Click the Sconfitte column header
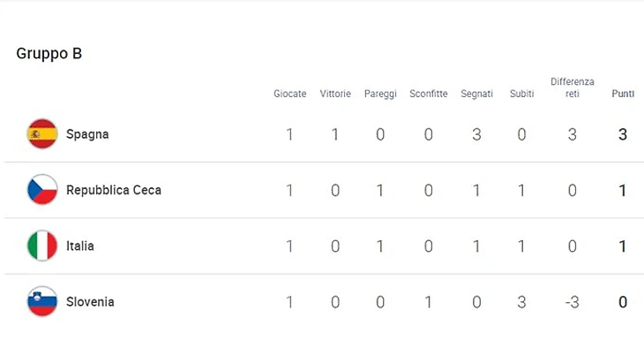 (x=429, y=94)
